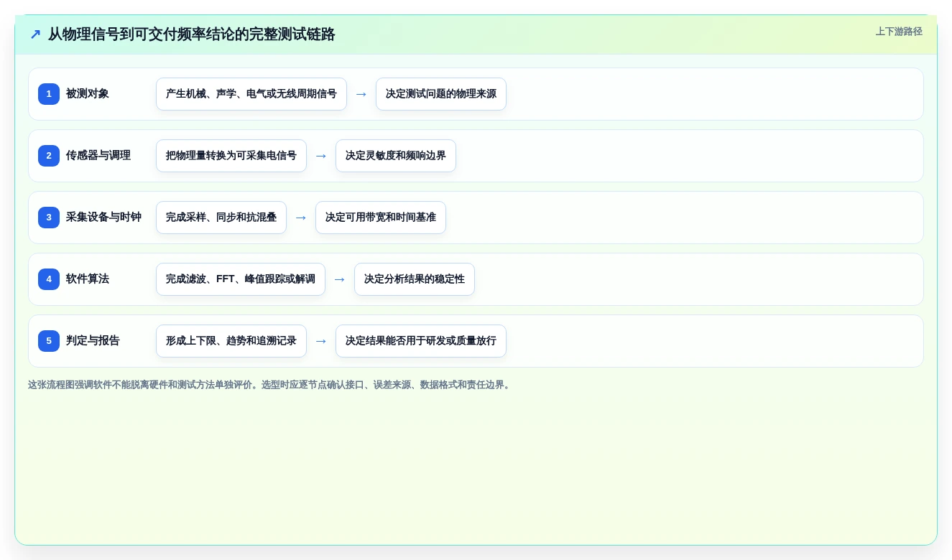Select step number 5 badge
952x560 pixels.
49,341
